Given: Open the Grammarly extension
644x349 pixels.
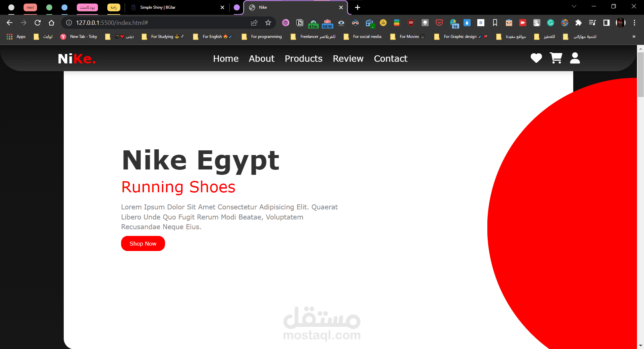Looking at the screenshot, I should [x=550, y=22].
